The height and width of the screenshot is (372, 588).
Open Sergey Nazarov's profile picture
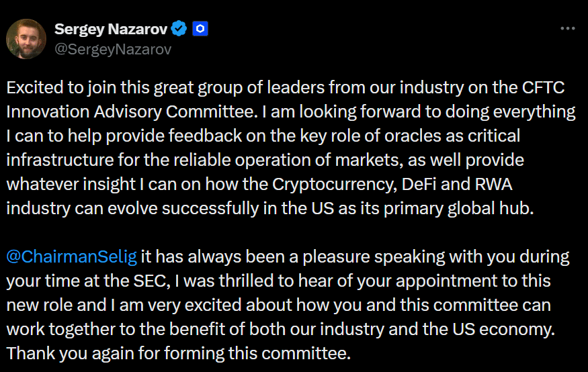coord(26,38)
